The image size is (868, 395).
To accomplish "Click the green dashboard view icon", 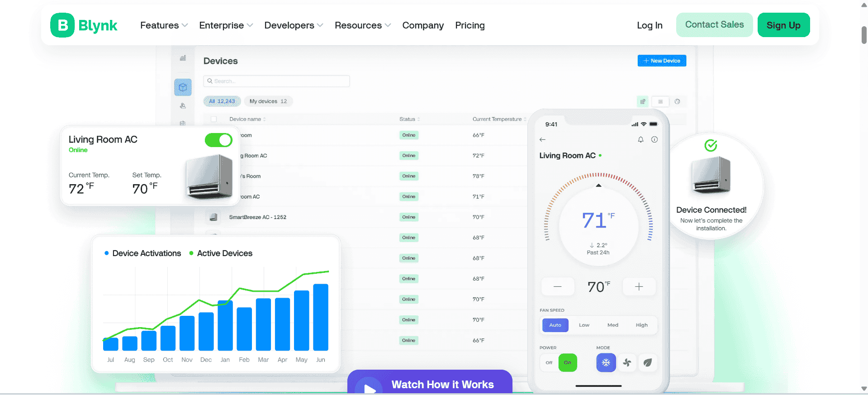I will (642, 101).
